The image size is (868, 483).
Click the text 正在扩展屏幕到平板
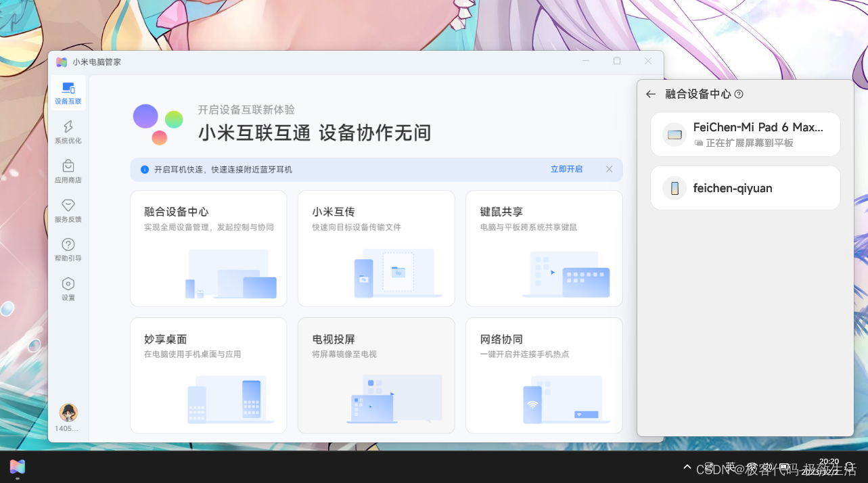(750, 143)
